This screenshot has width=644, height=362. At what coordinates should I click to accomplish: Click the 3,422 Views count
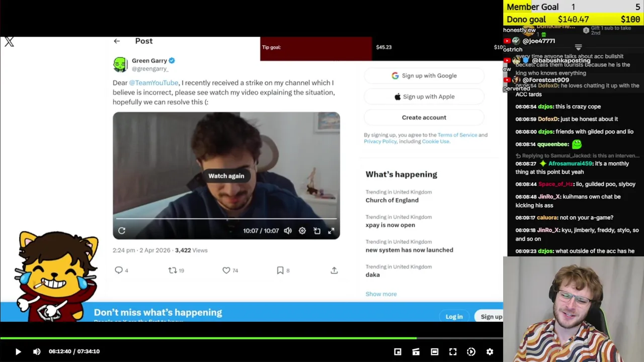coord(191,250)
